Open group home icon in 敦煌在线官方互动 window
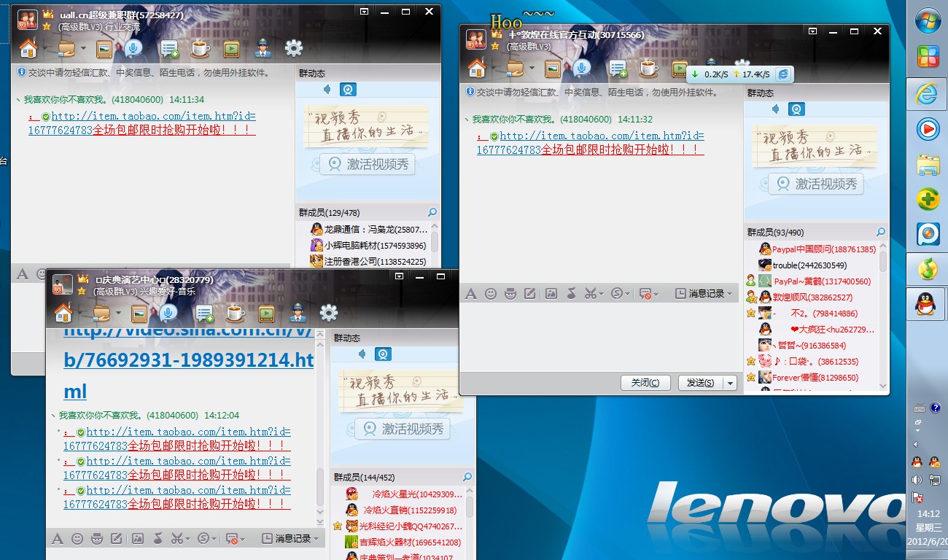948x560 pixels. click(x=477, y=69)
